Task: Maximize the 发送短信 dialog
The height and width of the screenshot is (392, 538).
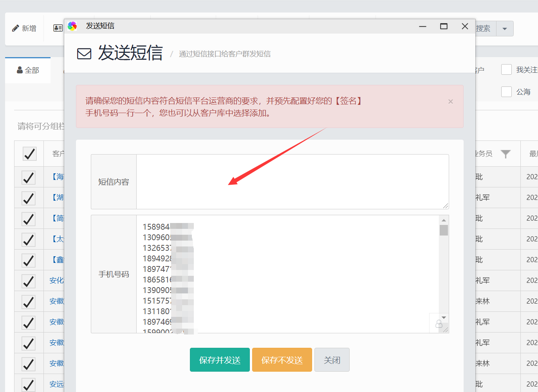Action: click(444, 26)
